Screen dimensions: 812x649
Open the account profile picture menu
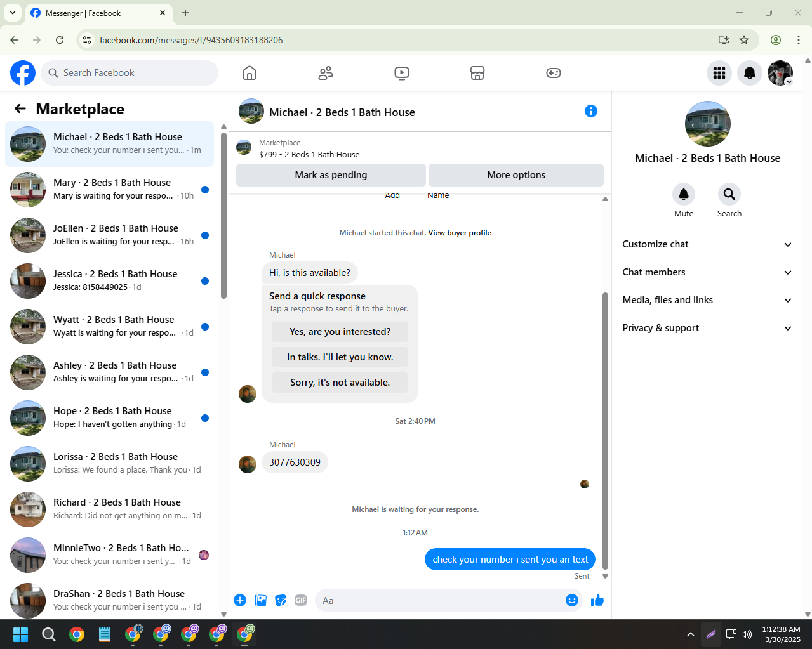pyautogui.click(x=780, y=73)
